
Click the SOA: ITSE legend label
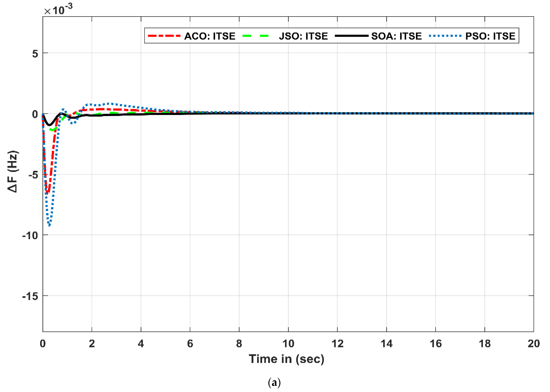[x=396, y=36]
